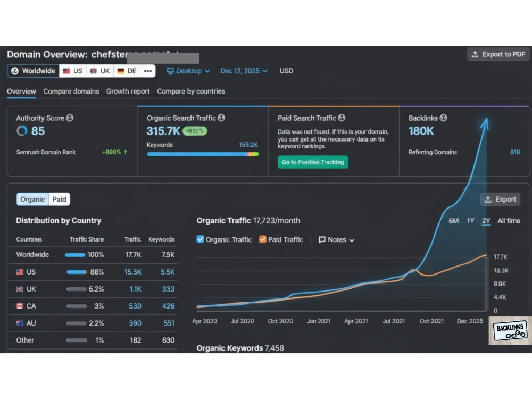Open the Desktop device dropdown
The image size is (532, 399).
click(x=188, y=71)
